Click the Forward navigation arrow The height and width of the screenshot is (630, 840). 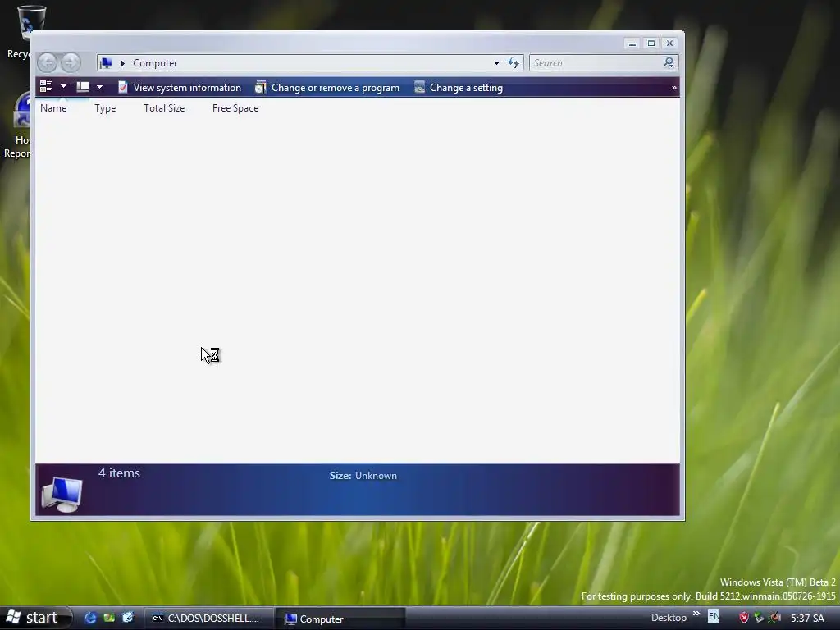[x=71, y=62]
